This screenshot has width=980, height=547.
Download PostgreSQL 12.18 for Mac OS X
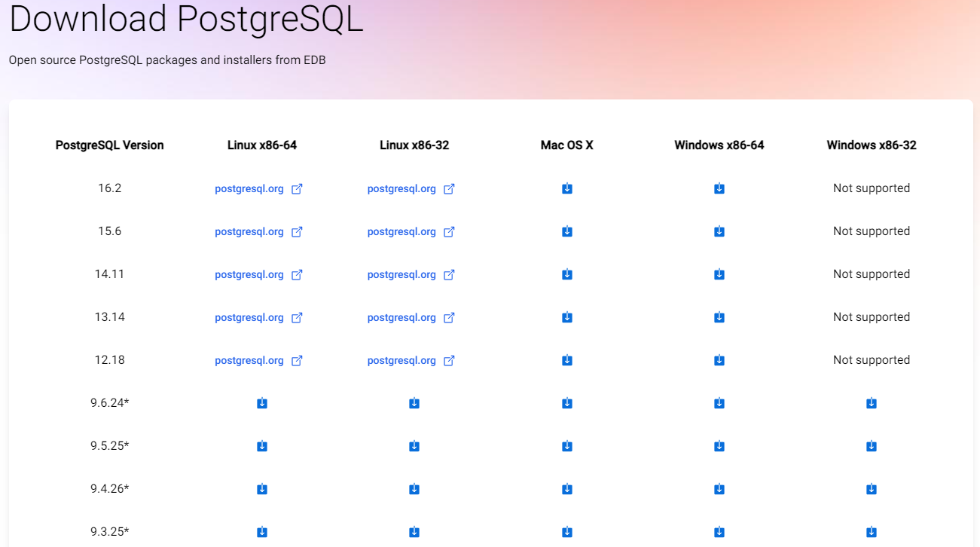567,360
